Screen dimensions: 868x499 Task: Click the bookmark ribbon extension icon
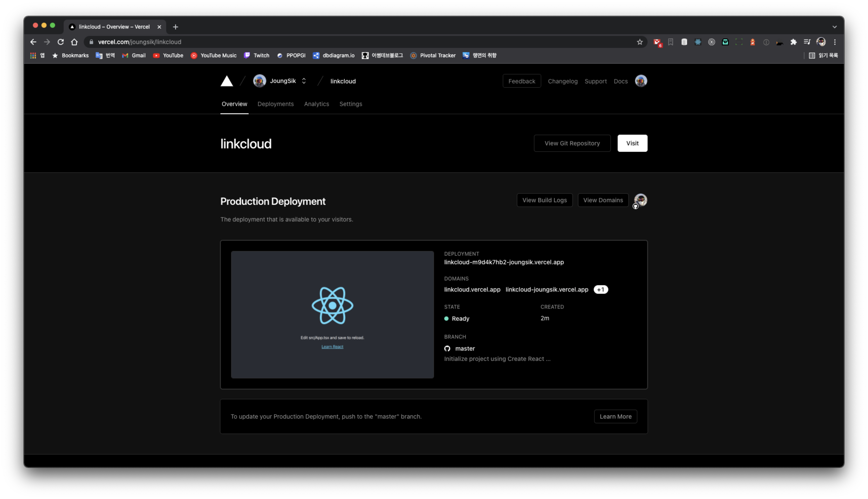pyautogui.click(x=670, y=42)
